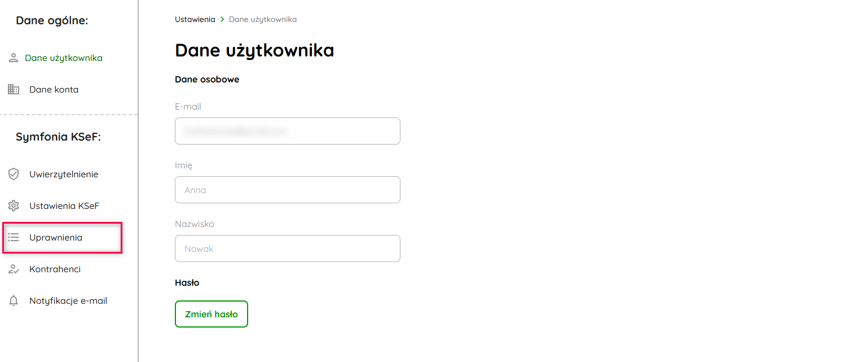Go to the Dane konta section
This screenshot has height=362, width=868.
click(54, 89)
